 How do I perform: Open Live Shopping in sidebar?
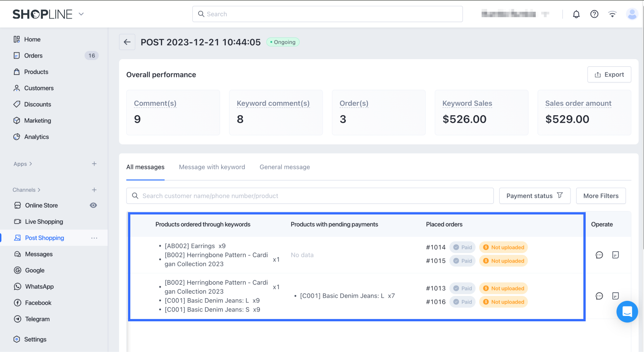(44, 222)
